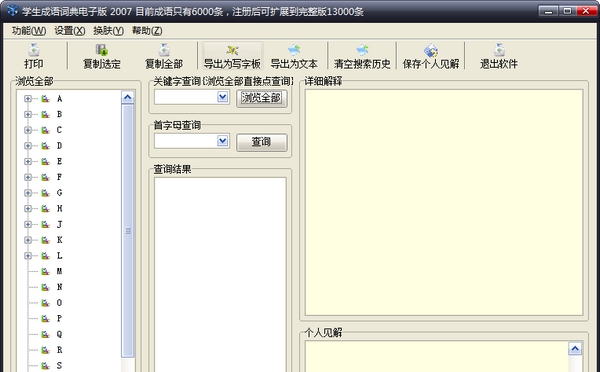Viewport: 600px width, 372px height.
Task: Click the 个人见解 scrollbar up arrow
Action: pyautogui.click(x=575, y=348)
